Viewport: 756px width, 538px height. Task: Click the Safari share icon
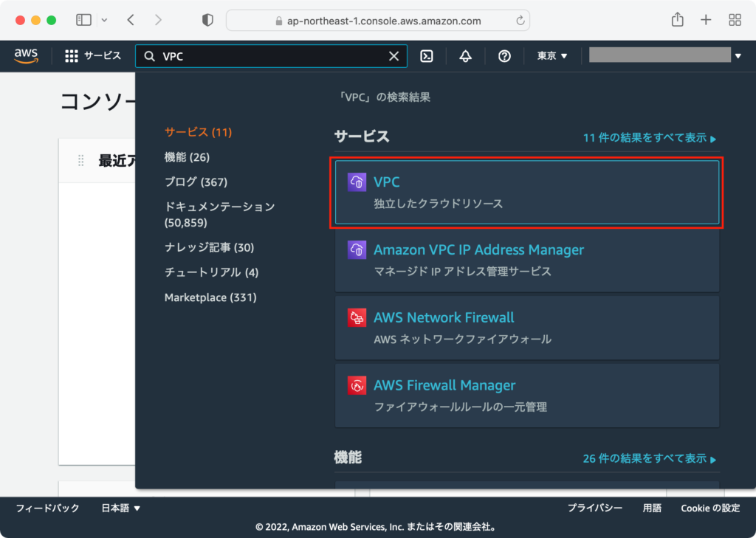pos(678,20)
